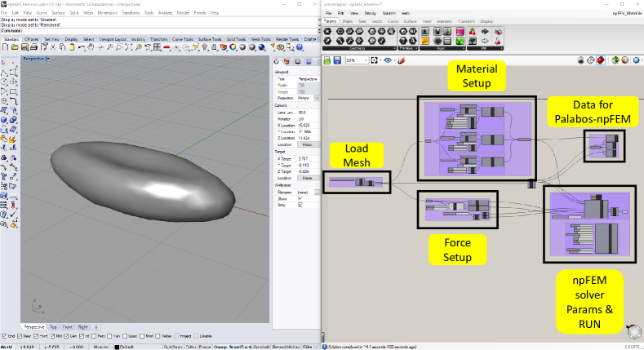644x350 pixels.
Task: Open the Grasshopper preview eye dropdown
Action: point(394,60)
